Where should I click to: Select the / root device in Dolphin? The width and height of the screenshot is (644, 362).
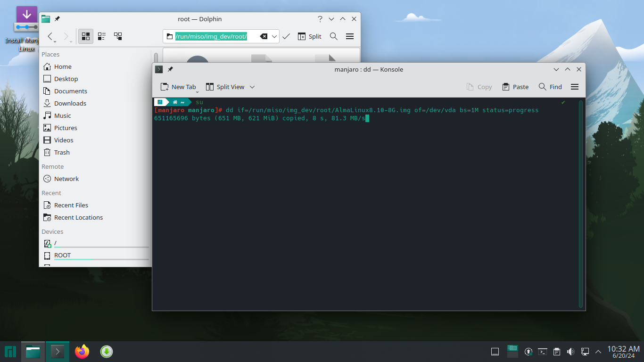point(96,243)
